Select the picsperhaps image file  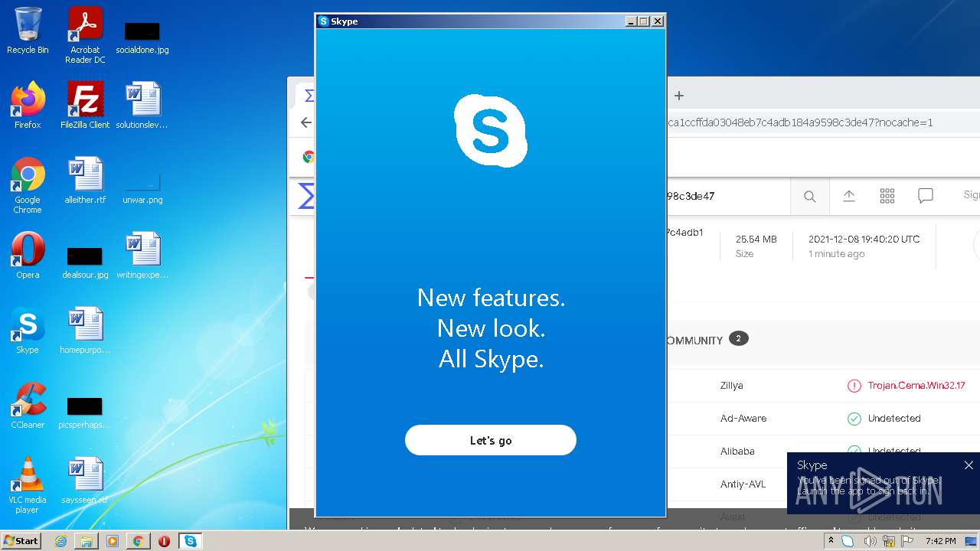point(85,412)
